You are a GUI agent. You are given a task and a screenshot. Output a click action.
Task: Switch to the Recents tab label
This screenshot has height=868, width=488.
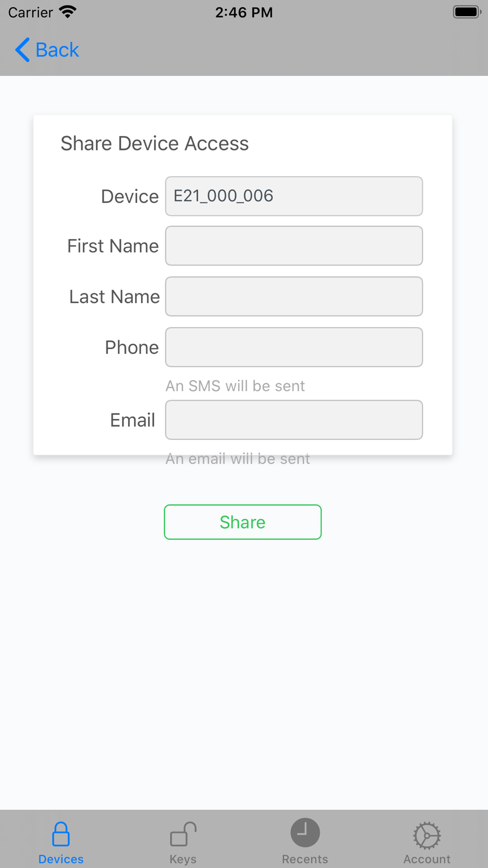point(305,859)
